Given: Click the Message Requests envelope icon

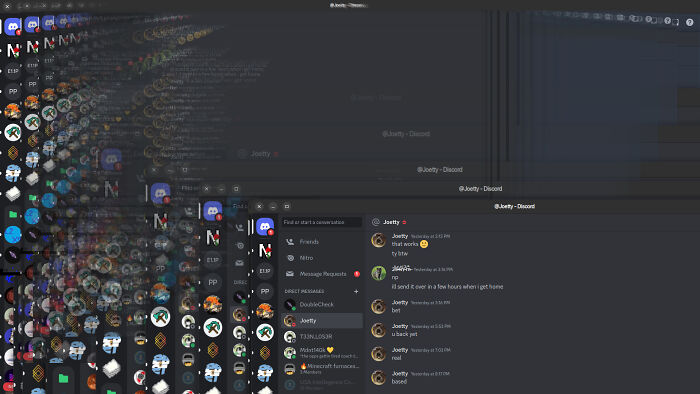Looking at the screenshot, I should point(290,274).
